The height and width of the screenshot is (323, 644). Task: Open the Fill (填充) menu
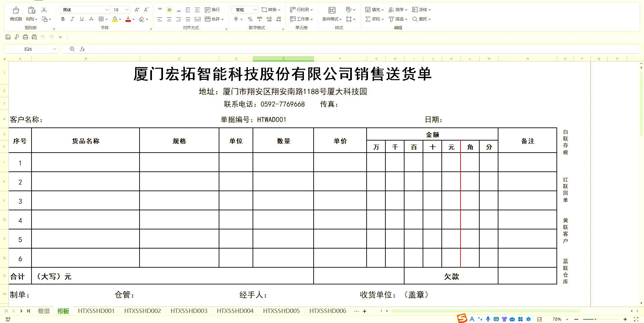tap(374, 10)
